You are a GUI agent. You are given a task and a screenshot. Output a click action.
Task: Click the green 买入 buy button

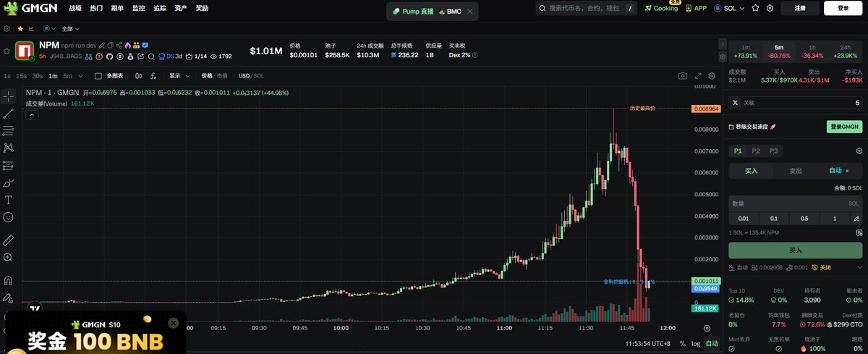tap(795, 250)
